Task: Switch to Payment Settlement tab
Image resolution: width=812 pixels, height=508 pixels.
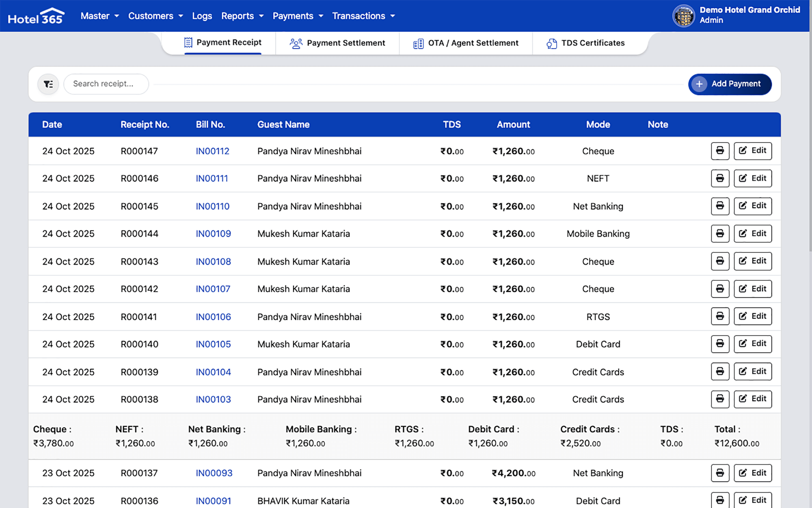Action: [x=337, y=43]
